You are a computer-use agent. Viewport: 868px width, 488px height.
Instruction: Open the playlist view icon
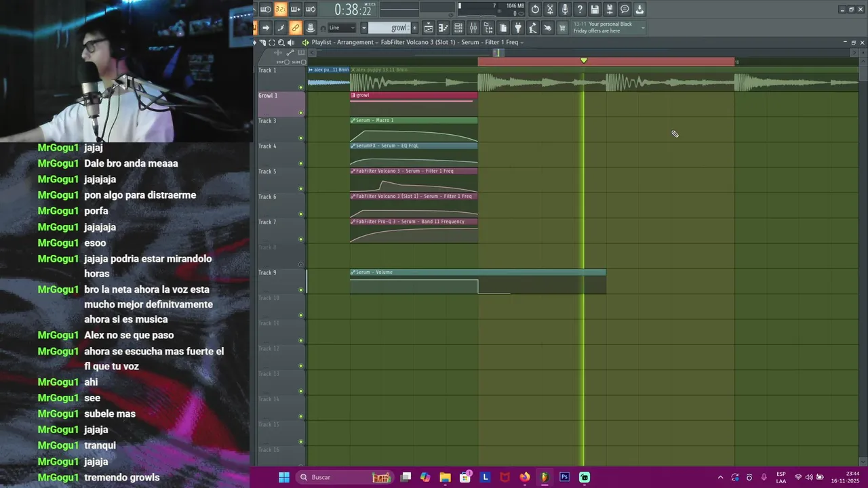(x=429, y=28)
